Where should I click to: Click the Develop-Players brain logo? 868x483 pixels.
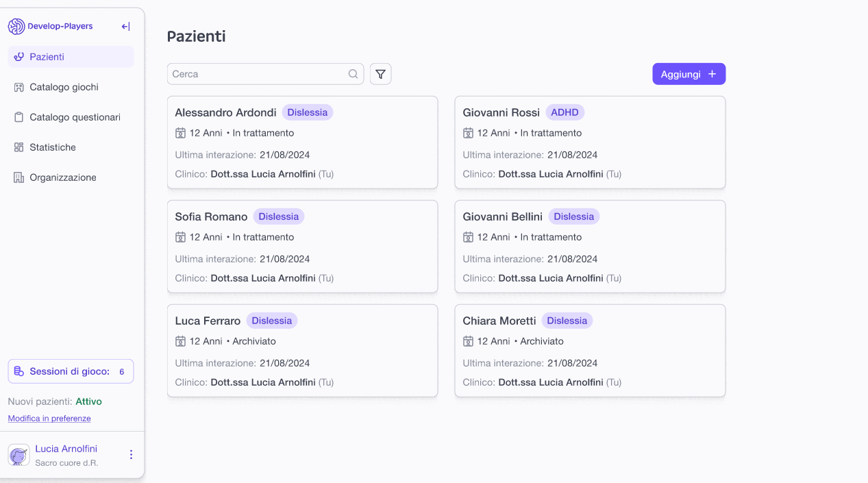coord(16,27)
